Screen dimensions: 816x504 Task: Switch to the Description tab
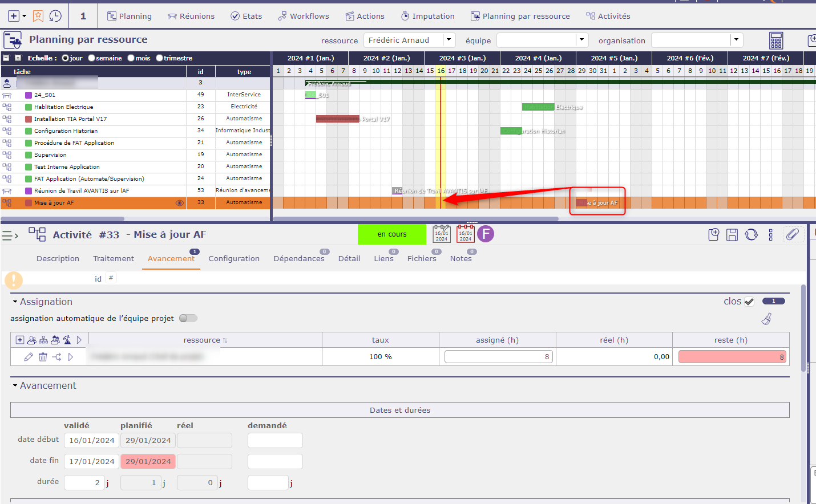(58, 258)
